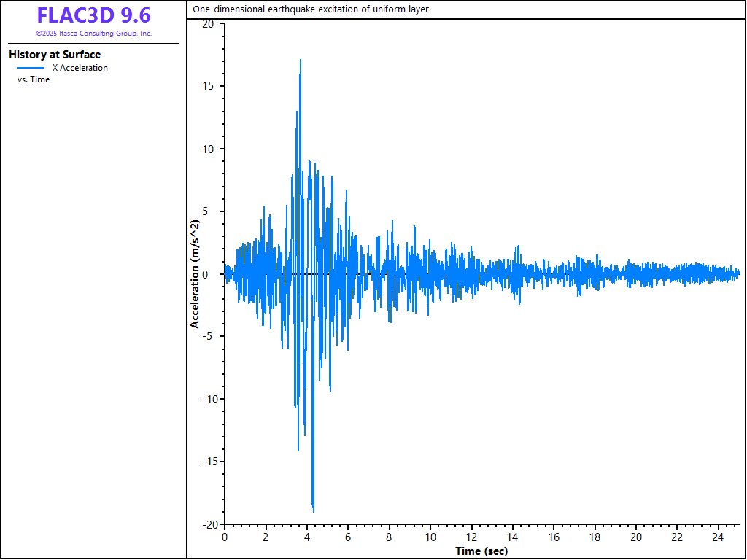The image size is (747, 560).
Task: Select the History at Surface heading
Action: pyautogui.click(x=55, y=55)
